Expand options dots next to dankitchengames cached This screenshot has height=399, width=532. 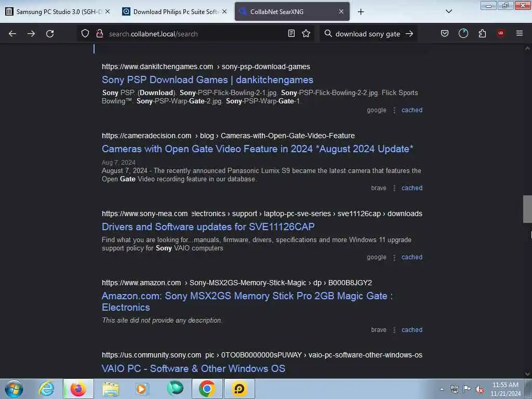394,110
